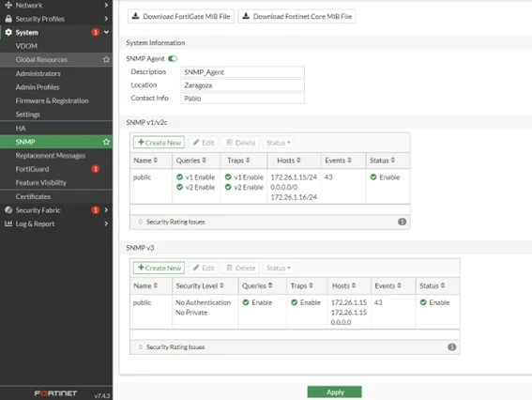
Task: Expand the Security Profiles menu
Action: point(56,19)
